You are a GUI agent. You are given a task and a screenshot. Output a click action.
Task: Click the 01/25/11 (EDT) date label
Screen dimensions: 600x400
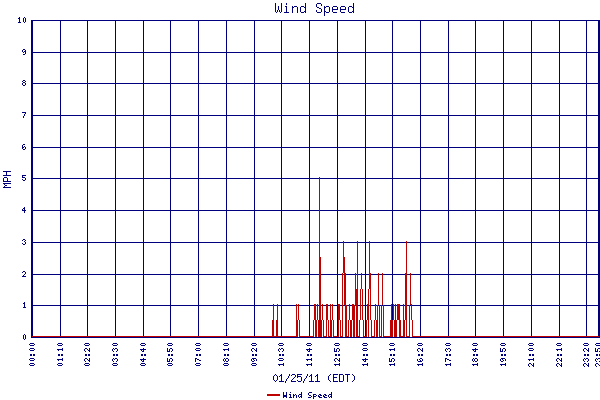(314, 379)
